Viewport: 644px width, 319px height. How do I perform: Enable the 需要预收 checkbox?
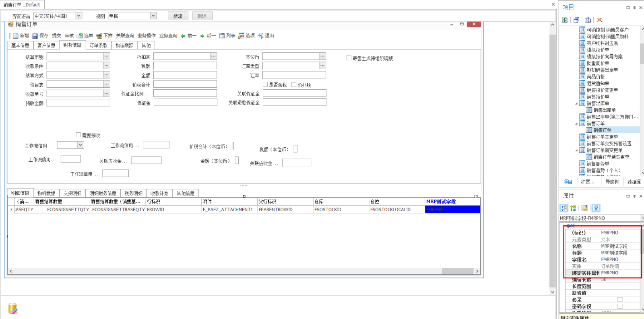[78, 135]
